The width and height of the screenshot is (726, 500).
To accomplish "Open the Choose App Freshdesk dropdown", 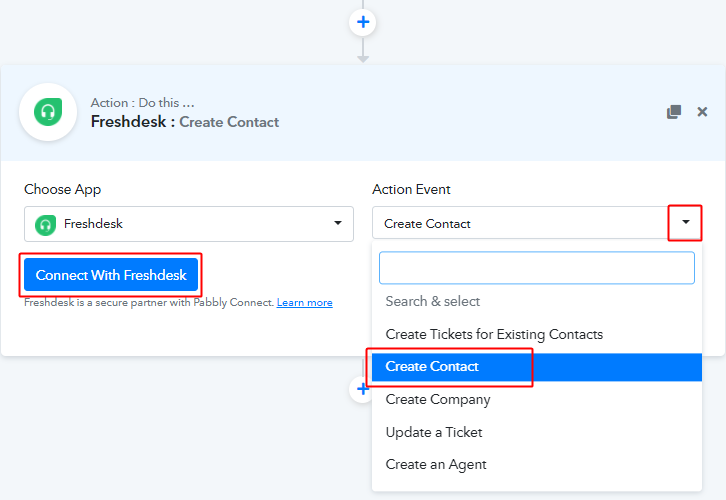I will pos(189,224).
